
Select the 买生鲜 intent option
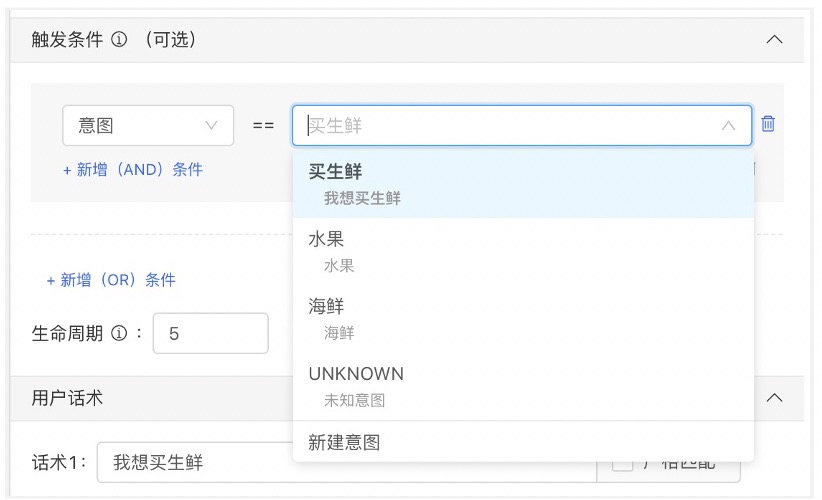coord(523,184)
